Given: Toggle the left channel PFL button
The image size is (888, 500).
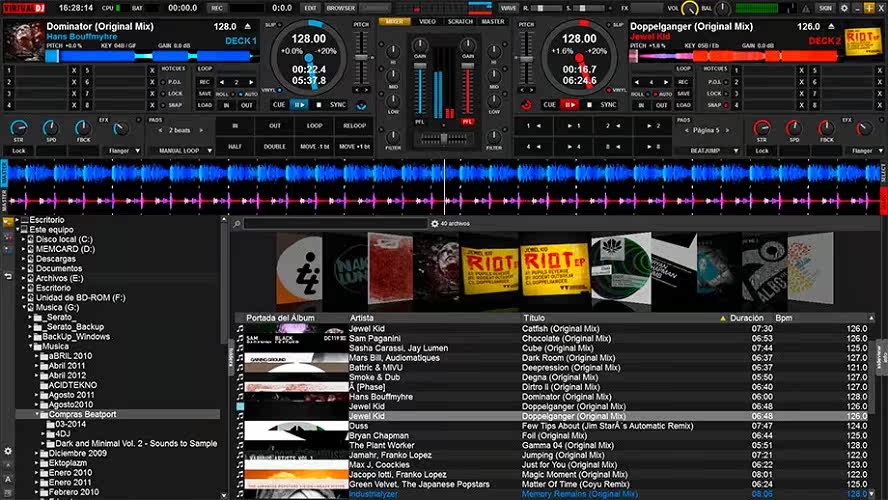Looking at the screenshot, I should click(x=420, y=122).
